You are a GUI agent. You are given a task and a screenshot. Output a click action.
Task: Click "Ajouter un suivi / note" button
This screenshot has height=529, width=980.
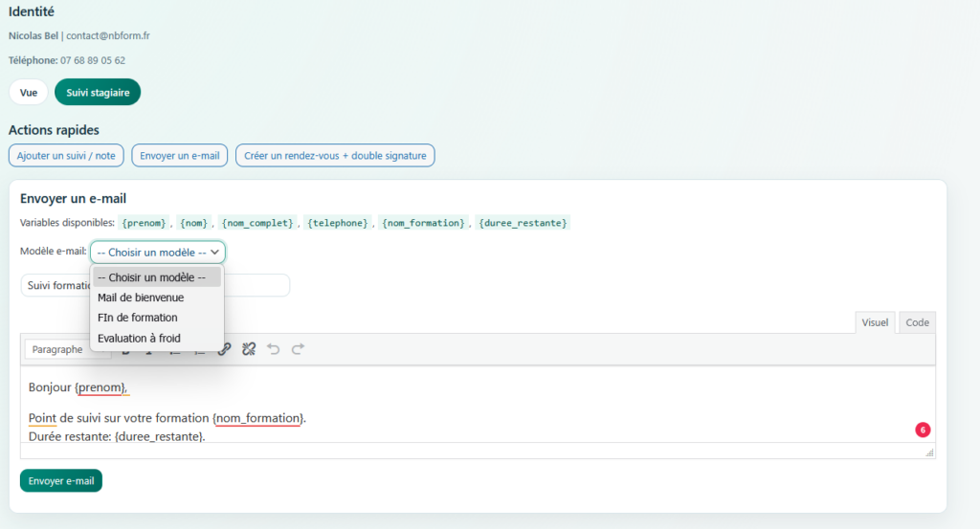(66, 155)
